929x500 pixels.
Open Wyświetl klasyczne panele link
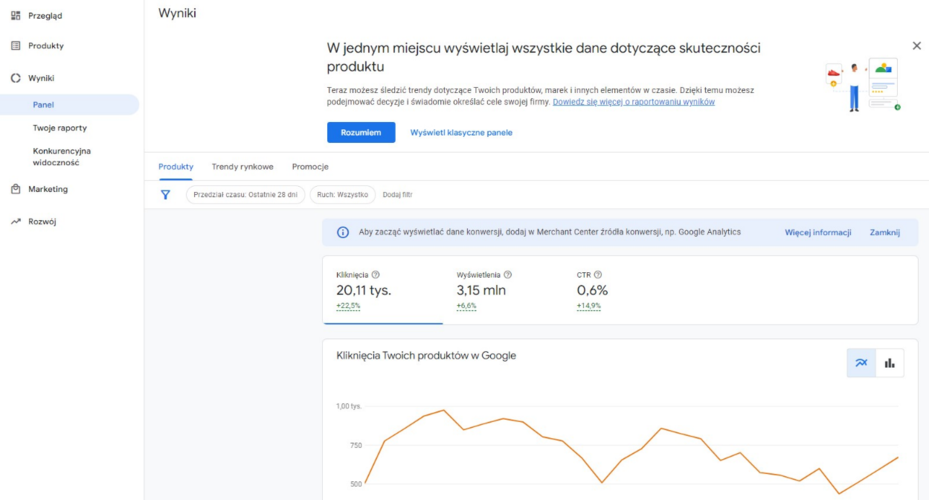[x=461, y=133]
